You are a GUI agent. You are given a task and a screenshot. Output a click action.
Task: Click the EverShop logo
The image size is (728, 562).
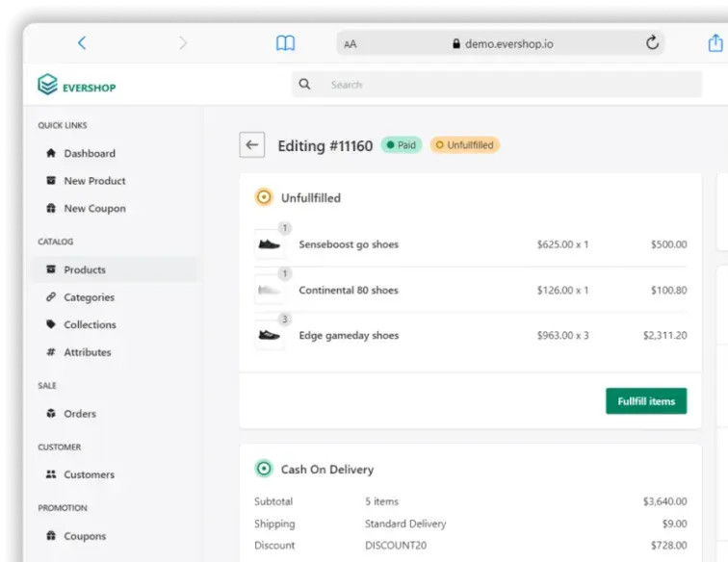coord(77,86)
